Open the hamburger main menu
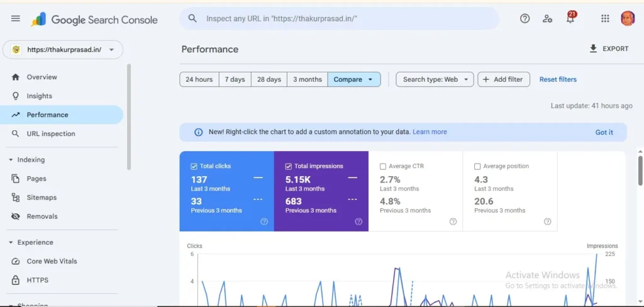 tap(16, 18)
